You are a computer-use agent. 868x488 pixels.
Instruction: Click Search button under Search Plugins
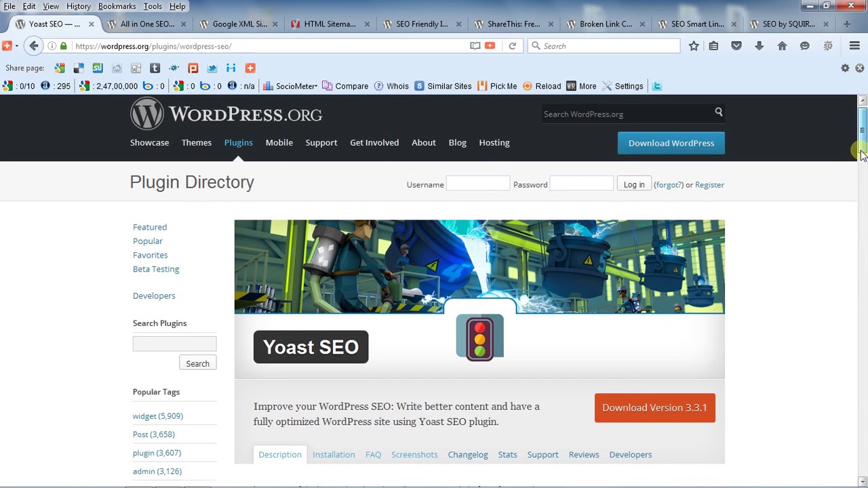pos(198,364)
